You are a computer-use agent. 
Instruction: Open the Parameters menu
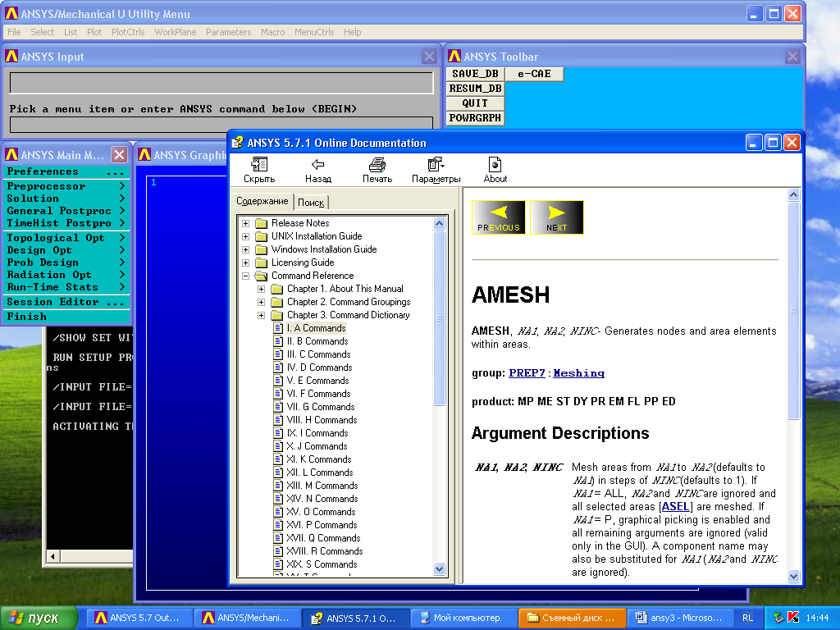click(228, 32)
